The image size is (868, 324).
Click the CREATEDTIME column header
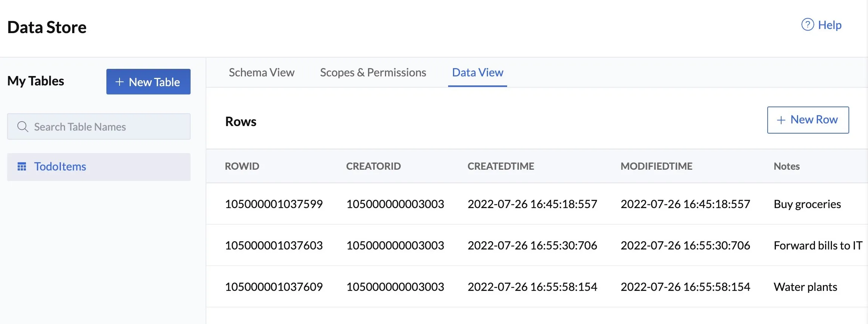pos(501,166)
